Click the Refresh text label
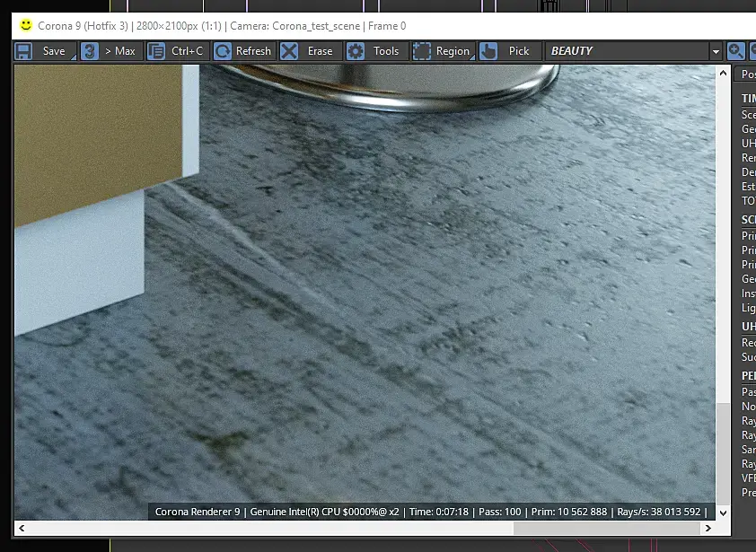Screen dimensions: 756x552 (x=253, y=51)
